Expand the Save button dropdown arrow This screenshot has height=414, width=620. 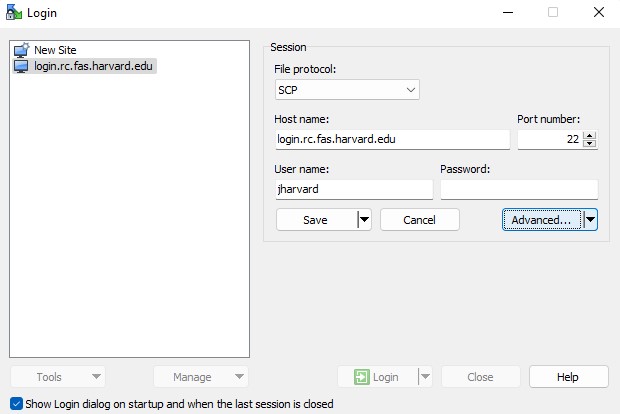coord(364,220)
